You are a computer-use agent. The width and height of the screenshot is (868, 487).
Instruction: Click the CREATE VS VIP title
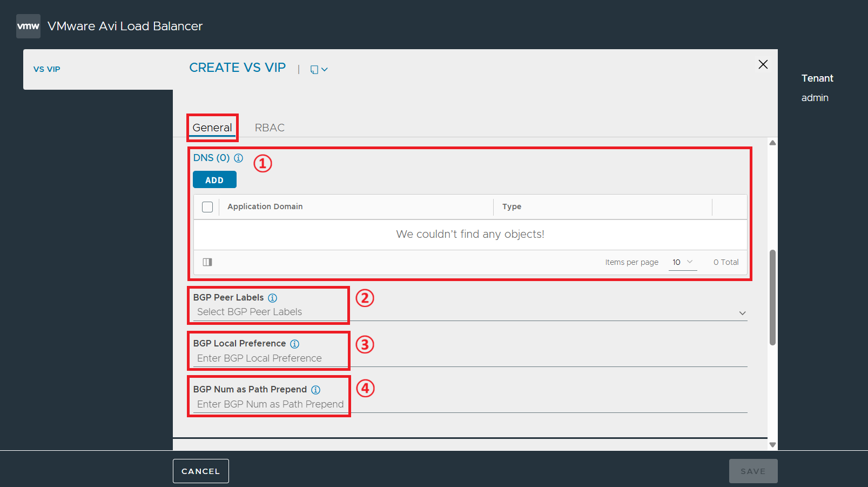point(237,68)
